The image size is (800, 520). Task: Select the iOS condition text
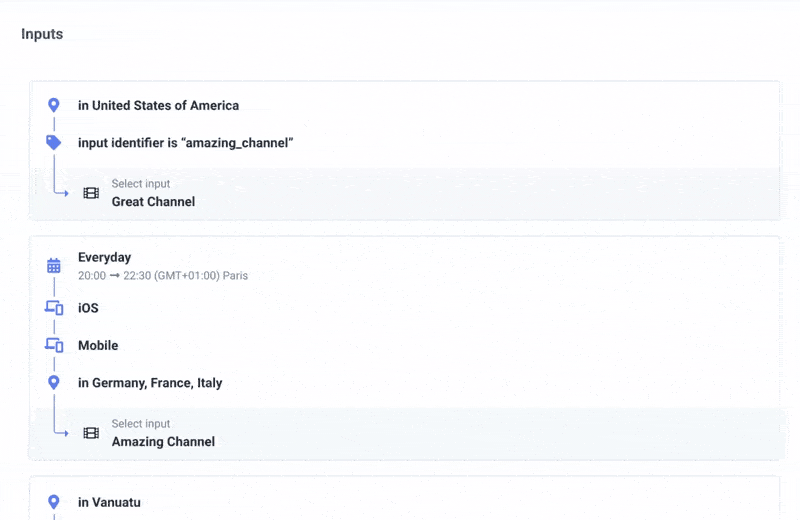click(88, 308)
